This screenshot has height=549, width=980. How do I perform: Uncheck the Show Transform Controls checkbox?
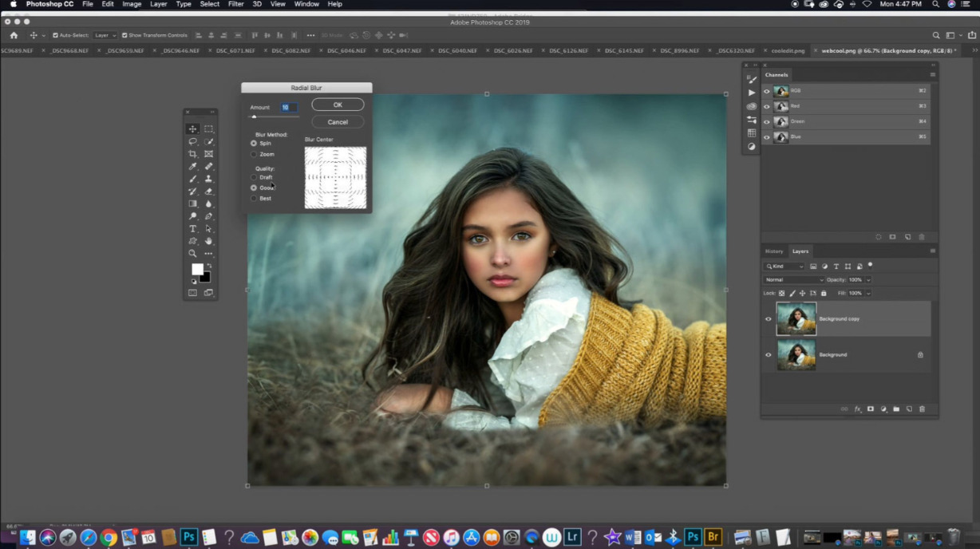pyautogui.click(x=124, y=35)
